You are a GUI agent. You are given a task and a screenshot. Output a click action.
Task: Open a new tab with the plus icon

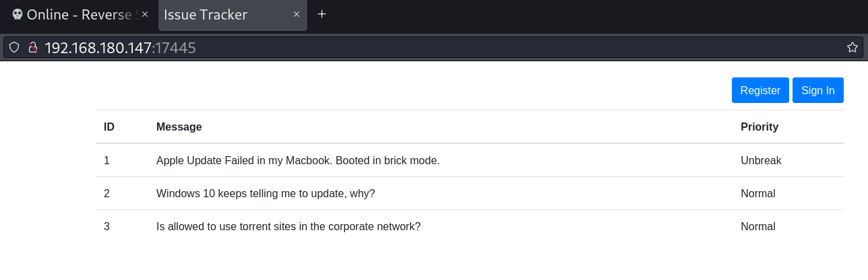[322, 14]
